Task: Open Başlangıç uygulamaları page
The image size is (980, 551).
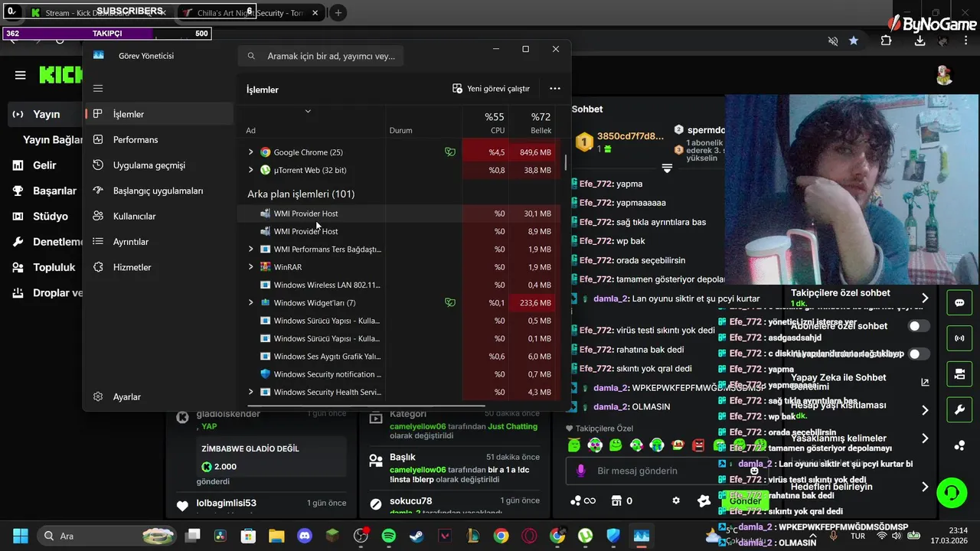Action: point(158,191)
